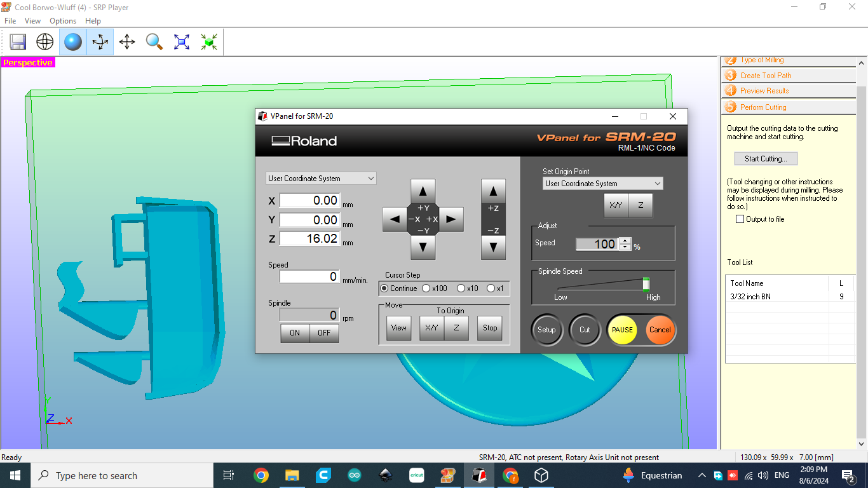Click the Windows taskbar search box

point(122,475)
